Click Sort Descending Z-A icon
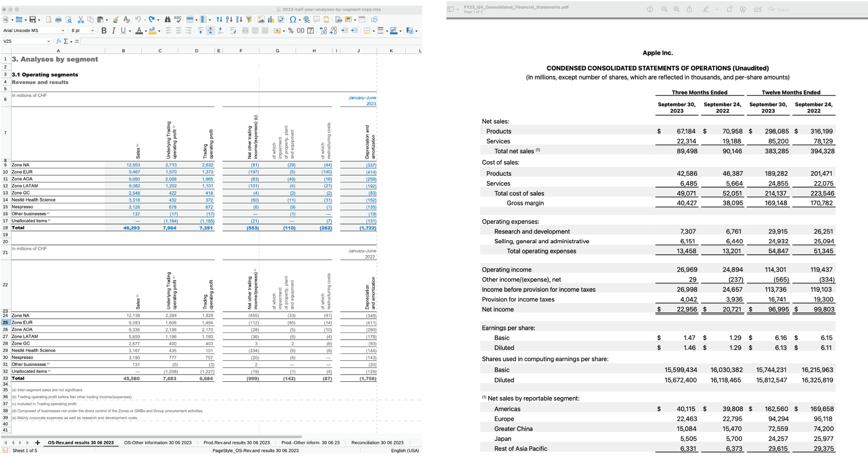The width and height of the screenshot is (868, 457). tap(239, 19)
